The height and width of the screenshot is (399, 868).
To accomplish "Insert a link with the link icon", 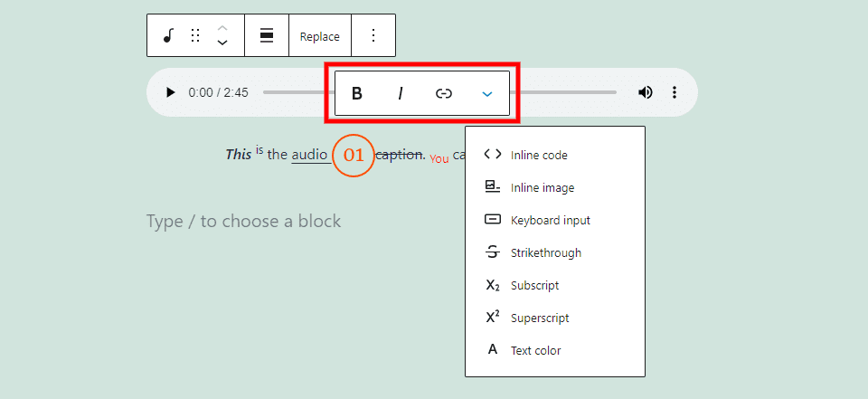I will [444, 93].
